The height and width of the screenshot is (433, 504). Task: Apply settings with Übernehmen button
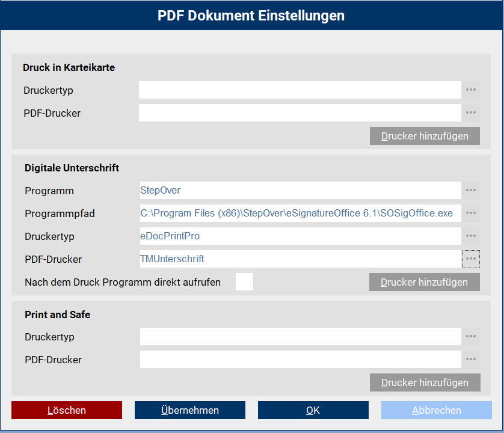pos(189,410)
